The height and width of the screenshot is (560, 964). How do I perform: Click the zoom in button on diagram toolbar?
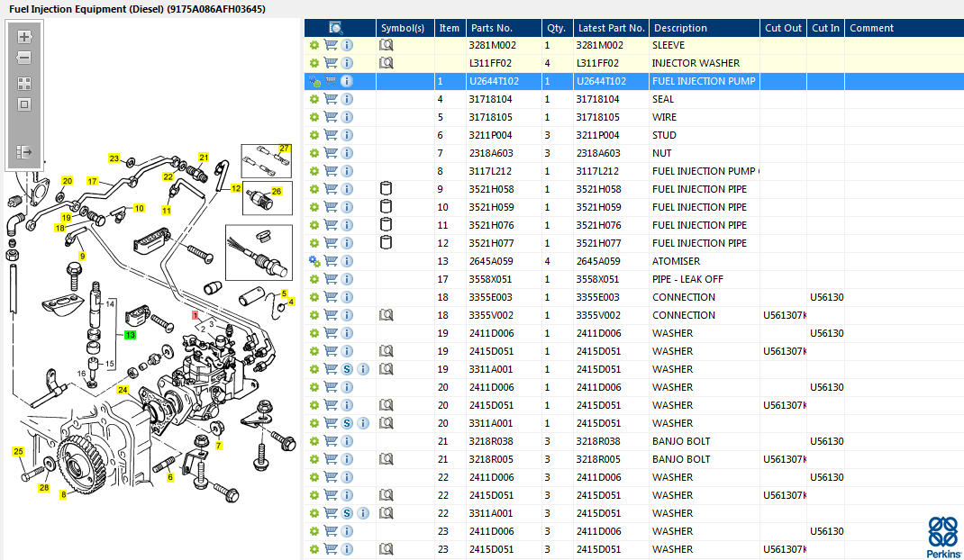click(24, 37)
